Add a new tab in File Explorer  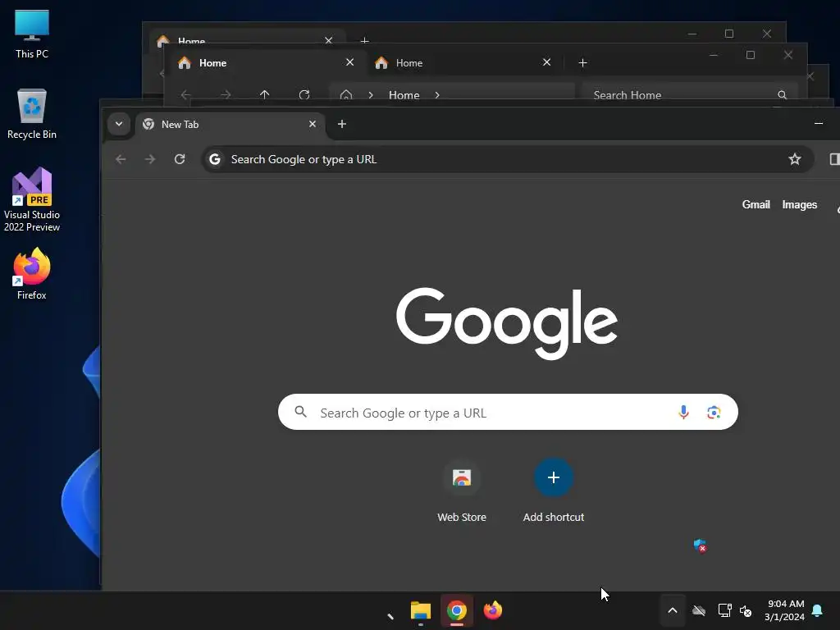(x=583, y=62)
